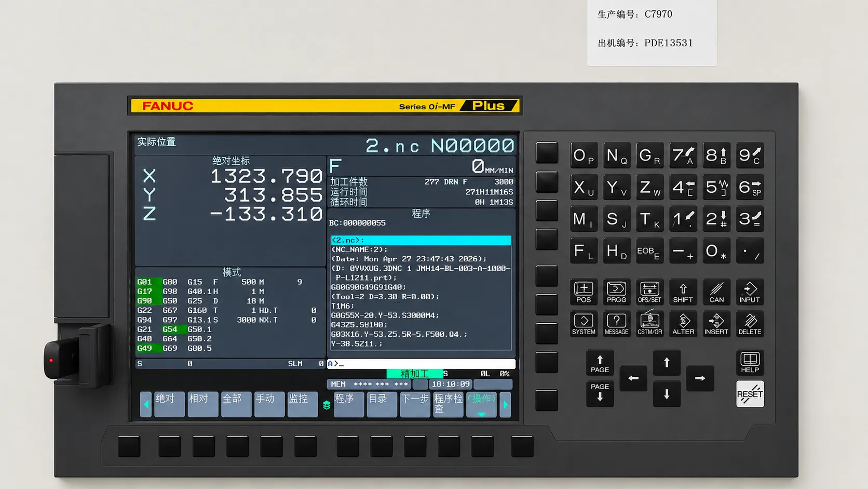Click the S/J spindle key

[617, 219]
